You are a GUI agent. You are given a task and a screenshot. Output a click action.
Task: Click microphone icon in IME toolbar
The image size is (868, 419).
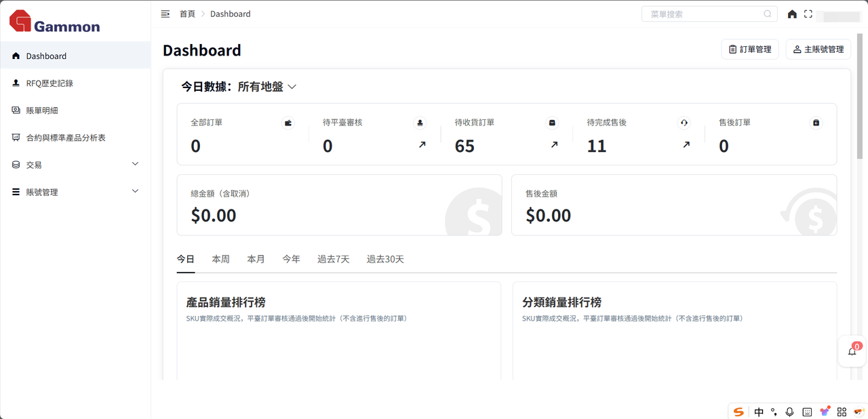[x=789, y=412]
